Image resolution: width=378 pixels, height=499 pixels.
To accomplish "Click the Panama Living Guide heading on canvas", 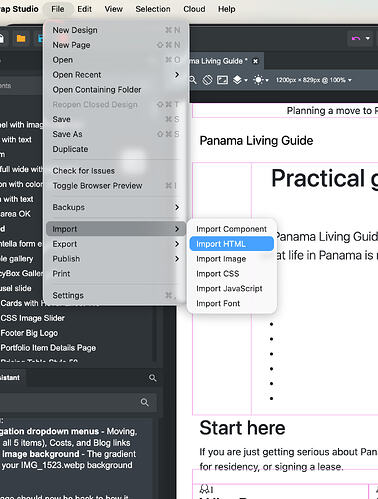I will click(x=256, y=141).
